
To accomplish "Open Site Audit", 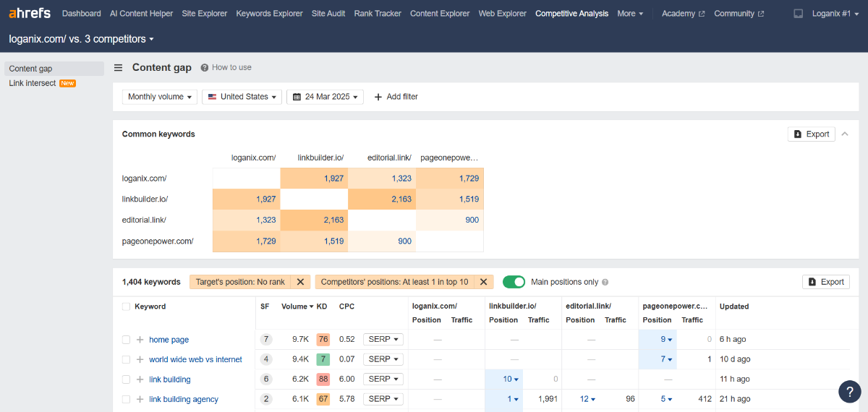I will pyautogui.click(x=328, y=14).
